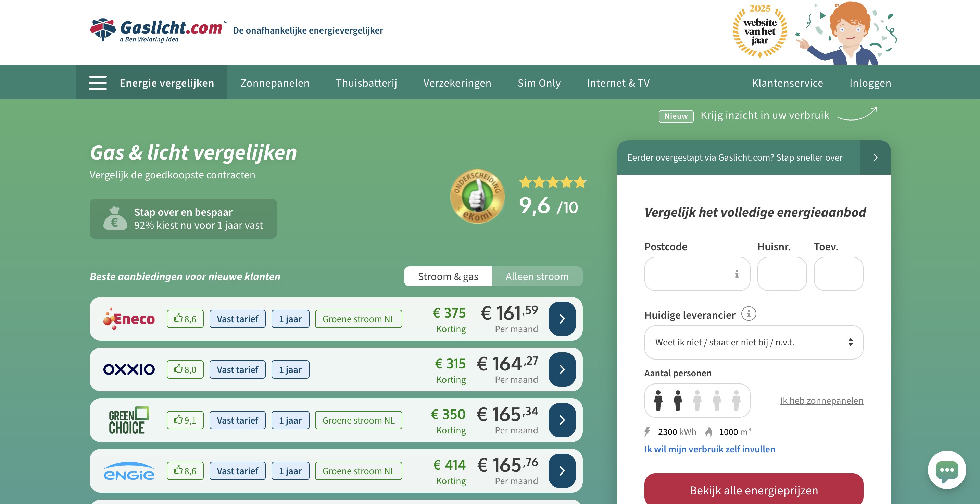Viewport: 980px width, 504px height.
Task: Click the Huisnr. input field
Action: 782,274
